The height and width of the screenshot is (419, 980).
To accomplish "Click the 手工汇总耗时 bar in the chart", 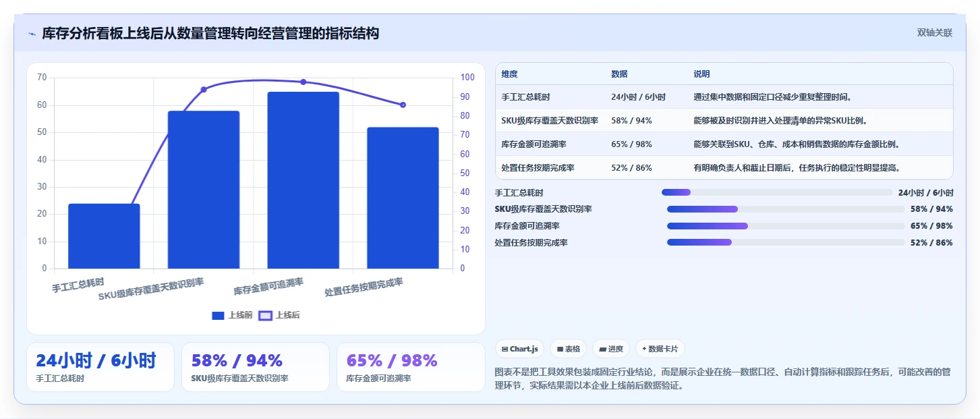I will [x=104, y=236].
